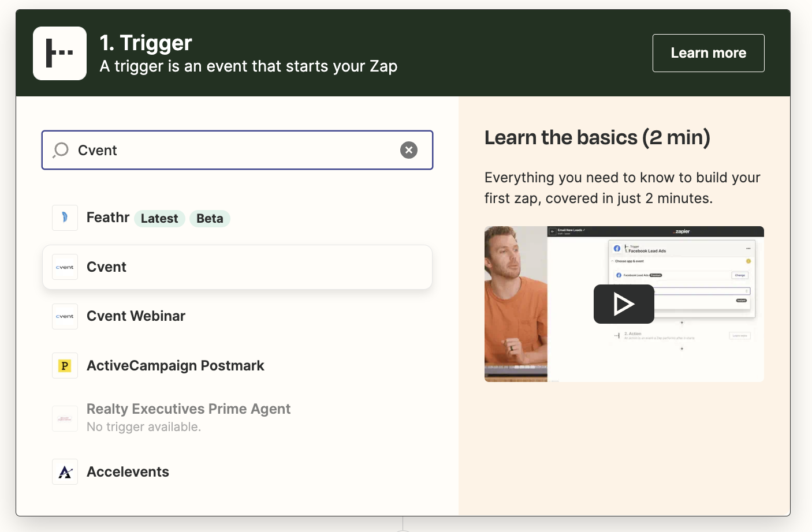Choose the Cvent app icon
The height and width of the screenshot is (532, 812).
(x=65, y=267)
